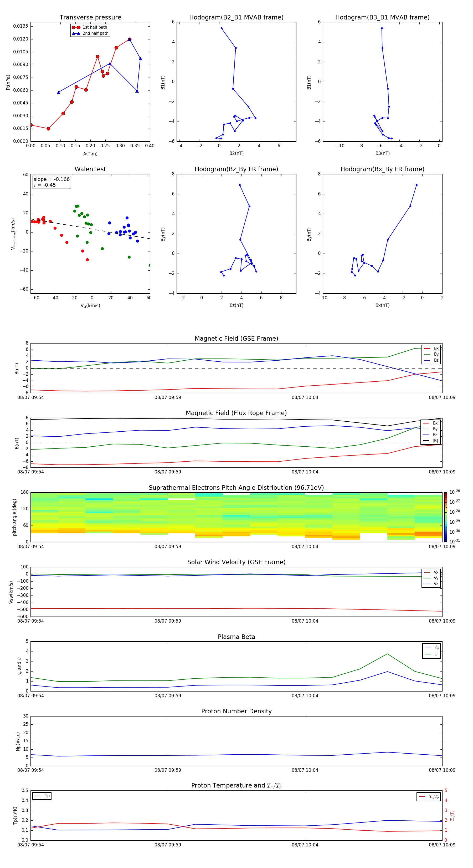Select 'Bz' in the GSE Frame legend
Viewport: 473px width, 868px height.
pos(431,360)
